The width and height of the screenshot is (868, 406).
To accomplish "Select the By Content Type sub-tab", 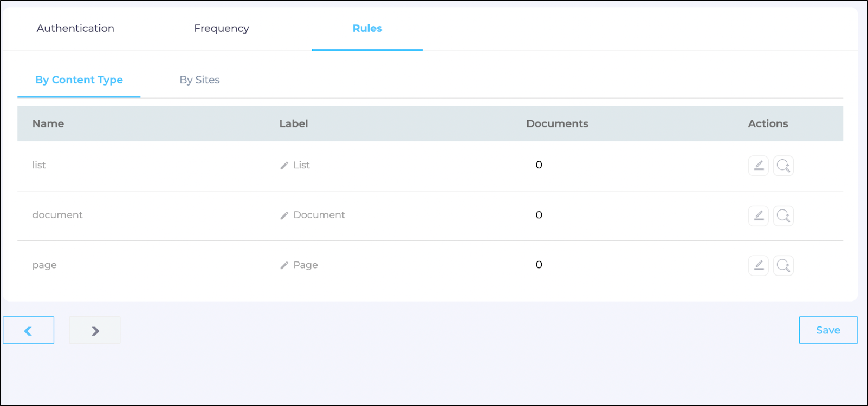I will [x=79, y=80].
